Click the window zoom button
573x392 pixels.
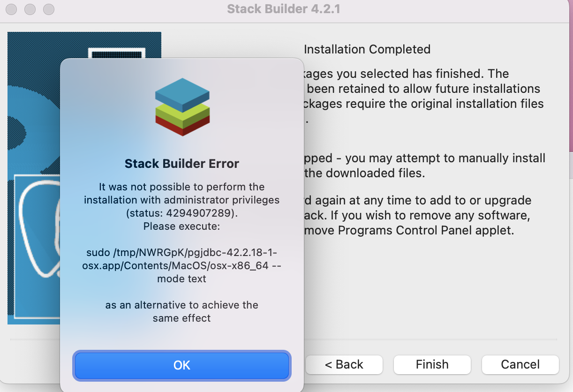tap(48, 9)
